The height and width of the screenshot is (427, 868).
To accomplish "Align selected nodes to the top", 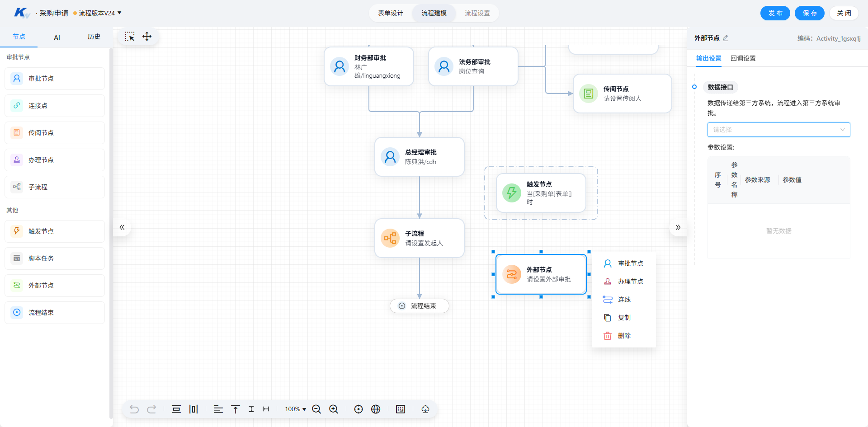I will (x=236, y=409).
